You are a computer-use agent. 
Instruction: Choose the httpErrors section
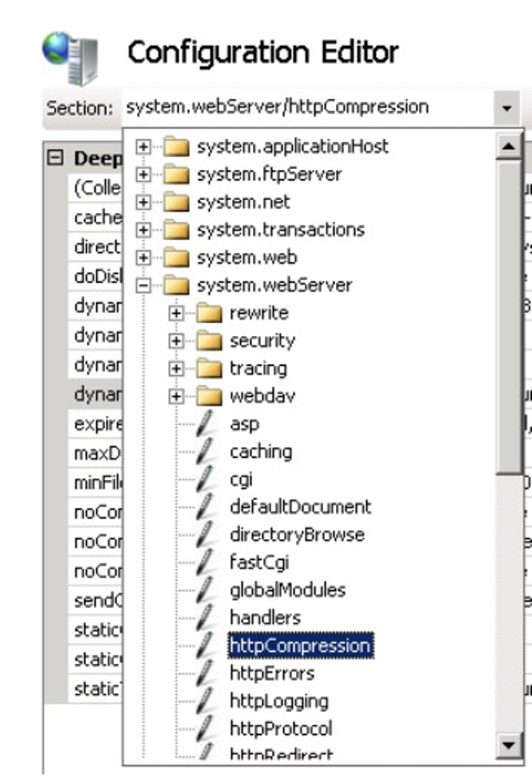[x=273, y=673]
